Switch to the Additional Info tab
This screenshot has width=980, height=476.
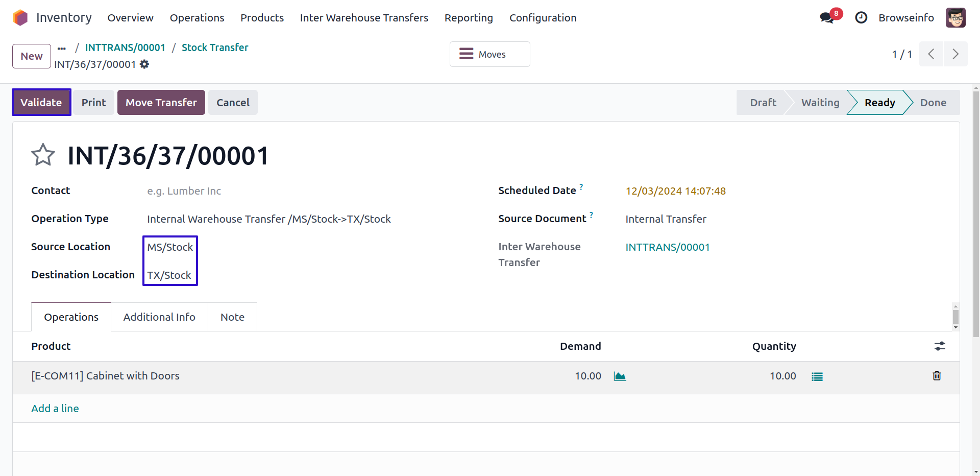coord(159,317)
